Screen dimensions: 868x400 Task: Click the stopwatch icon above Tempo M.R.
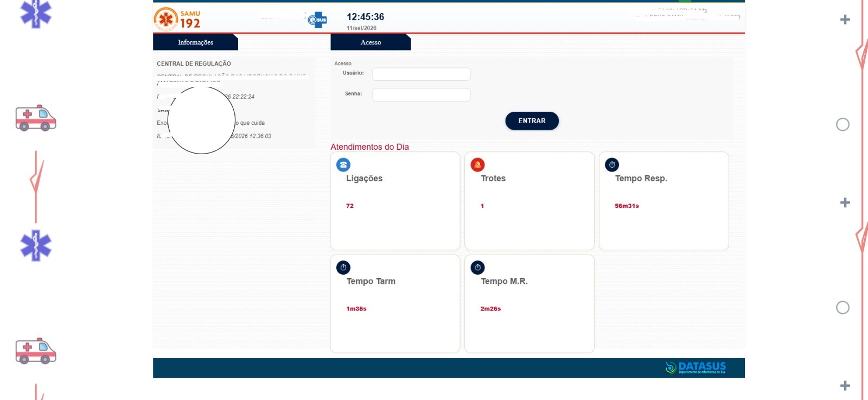point(477,268)
